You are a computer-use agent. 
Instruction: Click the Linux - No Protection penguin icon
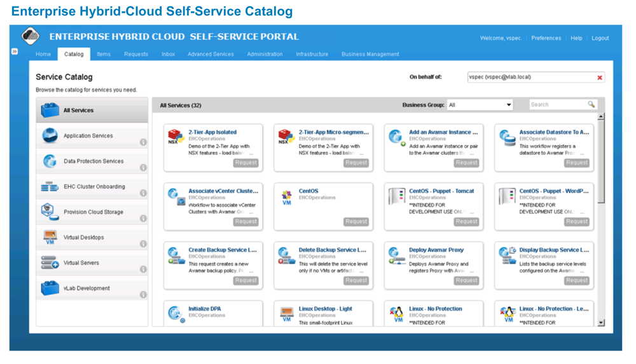click(397, 314)
